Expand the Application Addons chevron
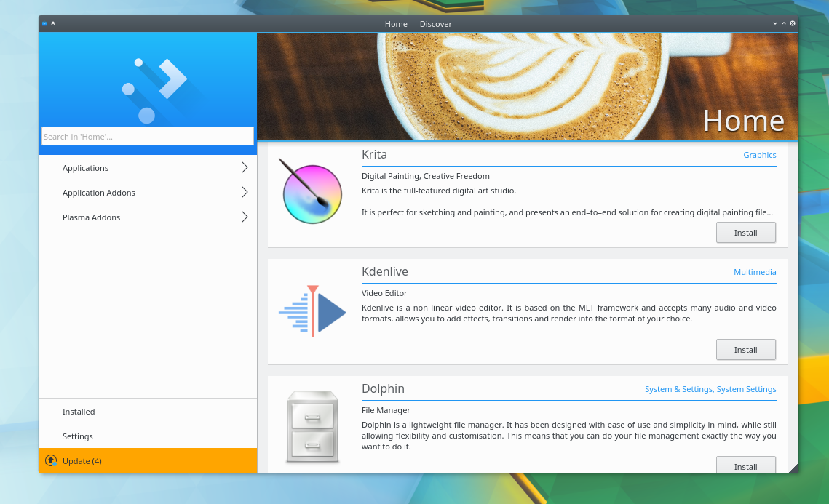The width and height of the screenshot is (829, 504). (245, 192)
